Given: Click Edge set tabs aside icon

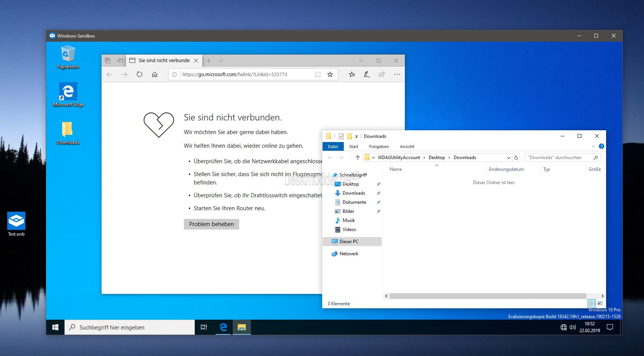Looking at the screenshot, I should [x=120, y=61].
